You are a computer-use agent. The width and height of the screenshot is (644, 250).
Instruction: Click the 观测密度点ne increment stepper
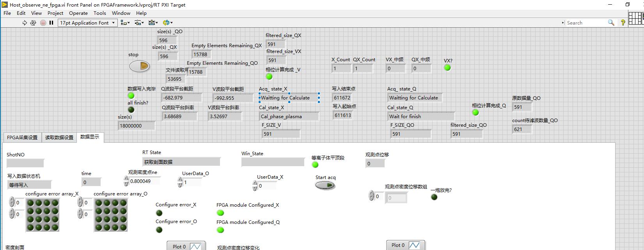126,179
